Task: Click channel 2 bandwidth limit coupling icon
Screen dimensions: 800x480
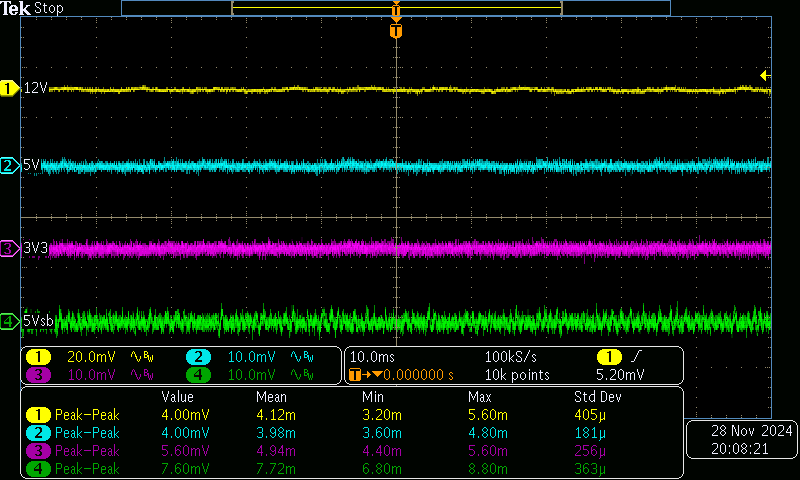Action: 302,357
